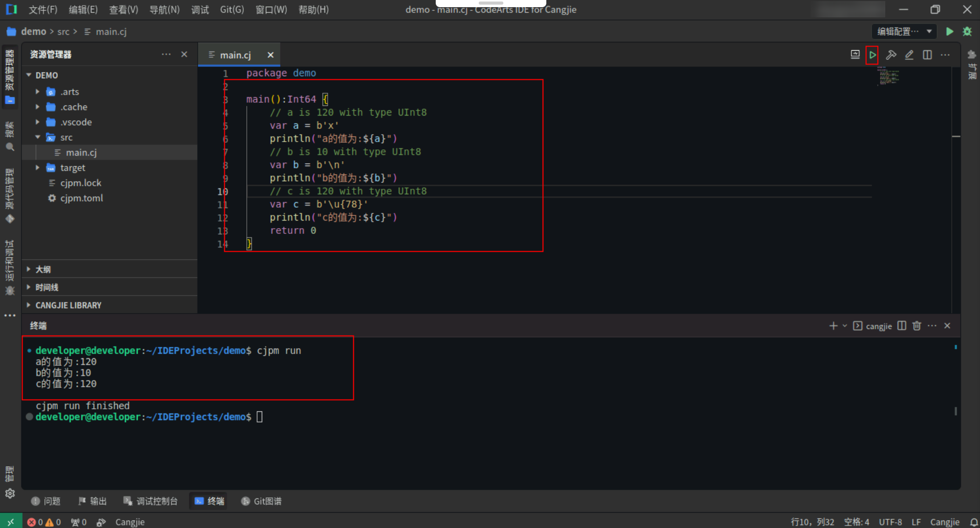The height and width of the screenshot is (528, 980).
Task: Expand the outline (大纲) section
Action: pos(110,269)
